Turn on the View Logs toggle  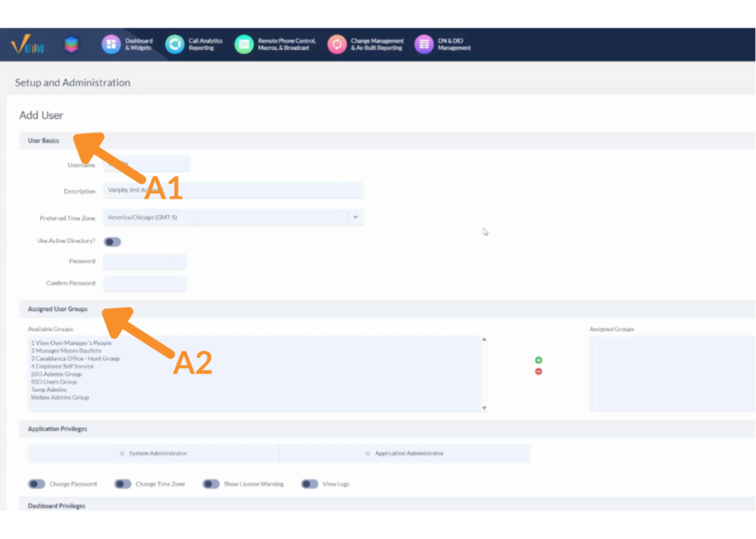pos(310,484)
